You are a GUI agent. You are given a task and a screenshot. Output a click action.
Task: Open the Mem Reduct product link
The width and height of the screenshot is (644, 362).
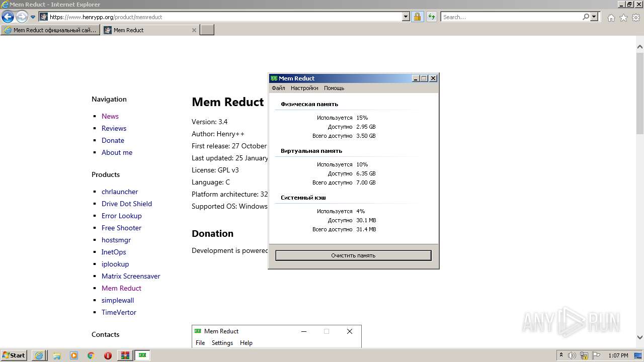(x=121, y=288)
